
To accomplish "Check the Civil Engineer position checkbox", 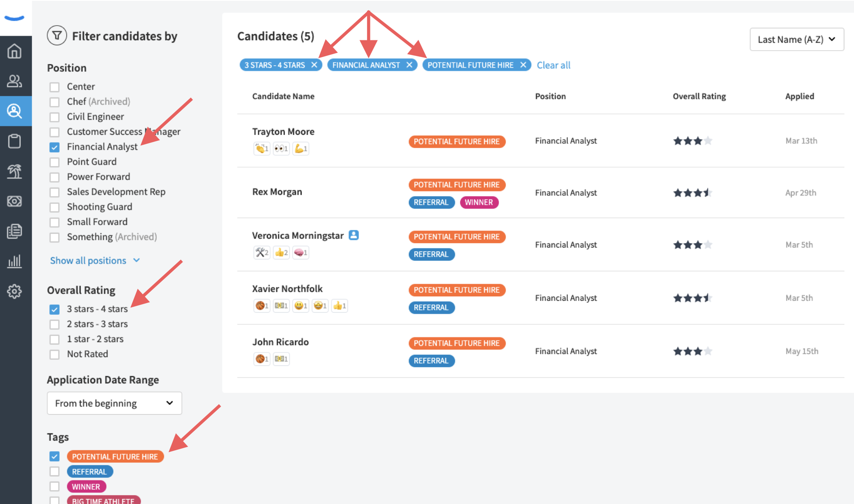I will tap(54, 117).
